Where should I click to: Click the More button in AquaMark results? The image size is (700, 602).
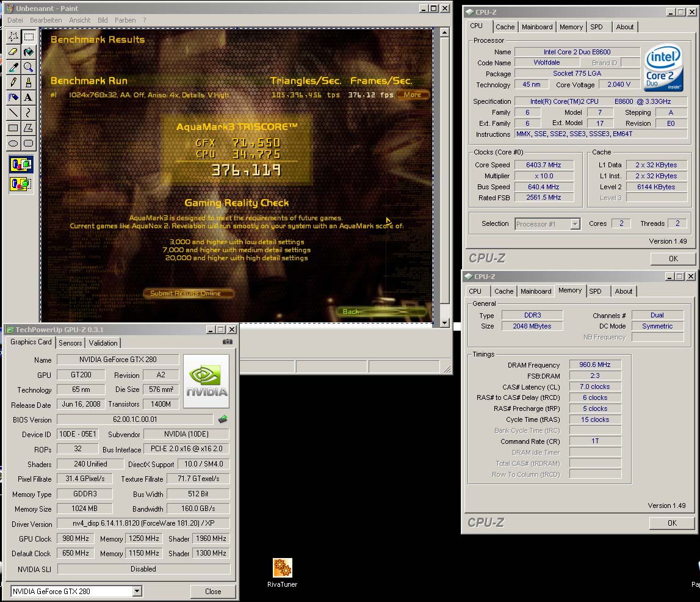coord(413,95)
